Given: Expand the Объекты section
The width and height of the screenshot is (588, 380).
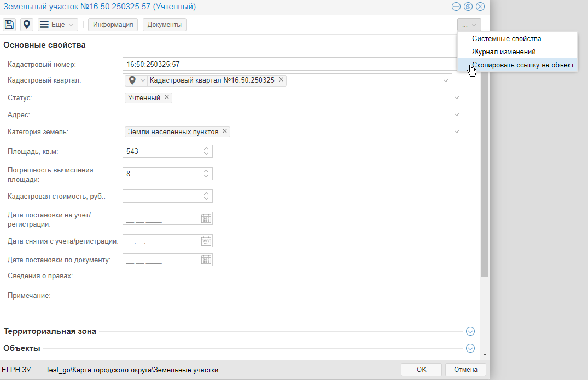Looking at the screenshot, I should point(470,348).
